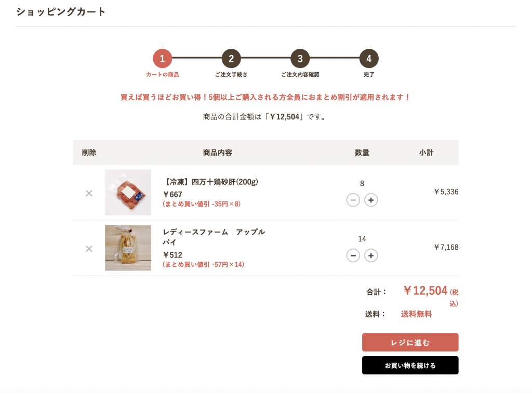This screenshot has width=532, height=393.
Task: Remove 四万十鶏砂肝 item with X icon
Action: tap(89, 193)
